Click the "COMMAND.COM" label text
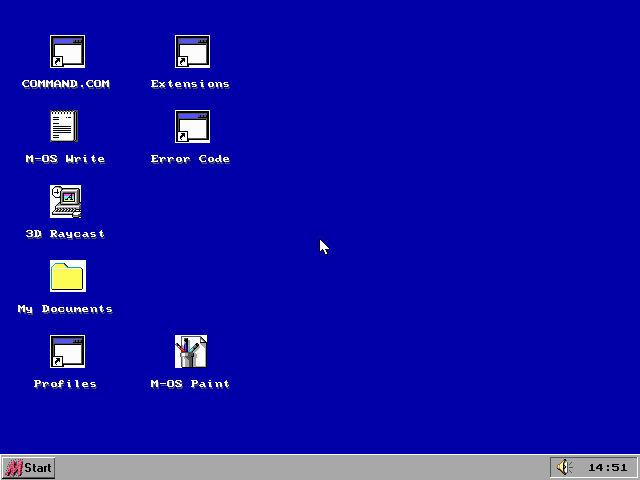 (66, 84)
